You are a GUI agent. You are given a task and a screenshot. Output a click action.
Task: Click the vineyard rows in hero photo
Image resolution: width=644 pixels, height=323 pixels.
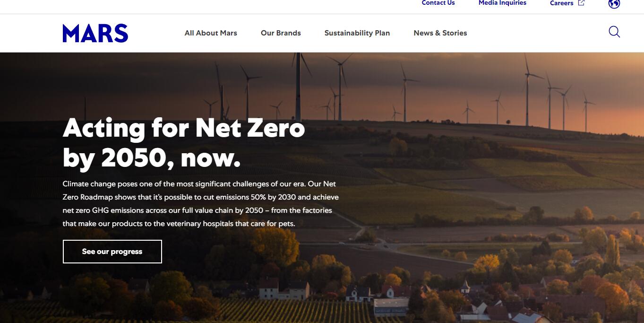293,312
